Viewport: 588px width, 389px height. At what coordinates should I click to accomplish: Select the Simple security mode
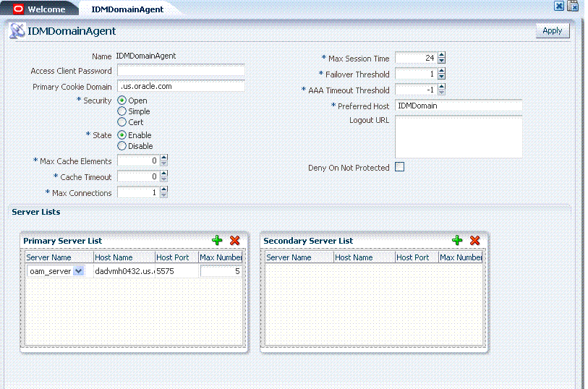click(122, 111)
